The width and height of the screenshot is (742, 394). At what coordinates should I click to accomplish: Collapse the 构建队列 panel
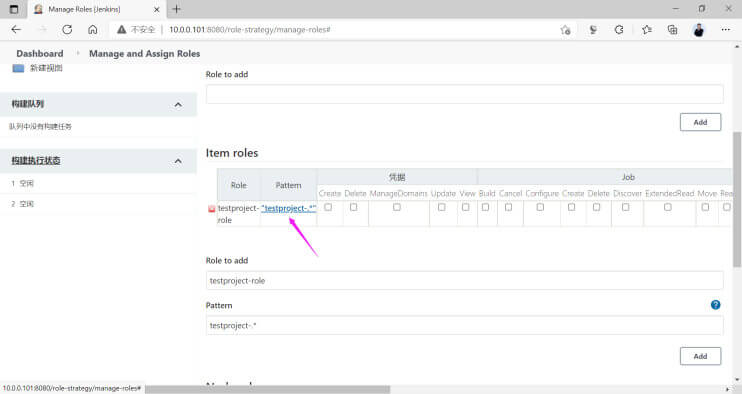pos(178,105)
